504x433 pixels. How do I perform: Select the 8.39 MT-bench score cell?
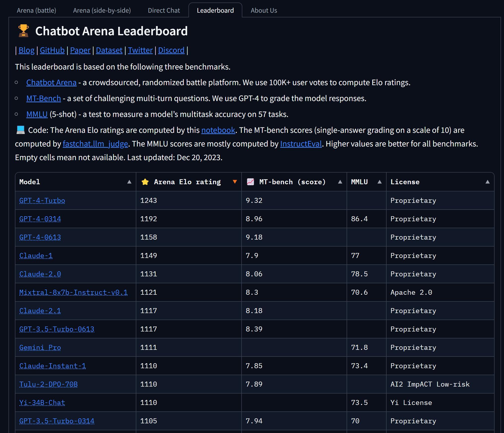coord(294,329)
